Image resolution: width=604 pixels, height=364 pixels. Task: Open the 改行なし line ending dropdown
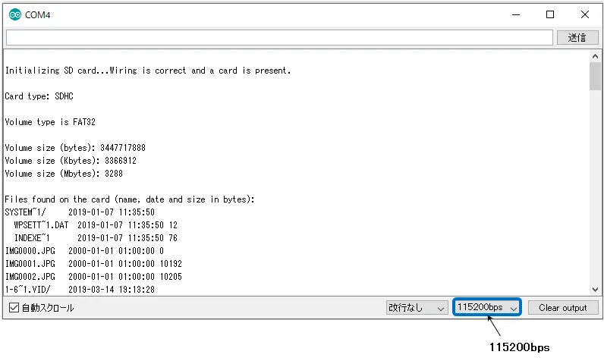pos(417,308)
